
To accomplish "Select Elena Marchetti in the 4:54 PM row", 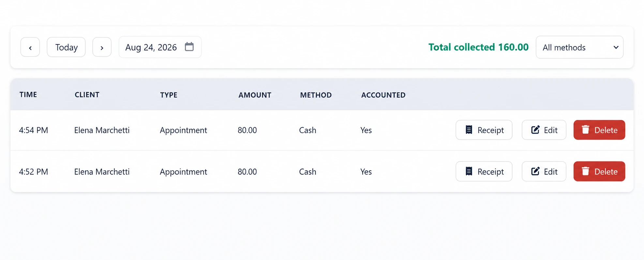I will click(102, 130).
